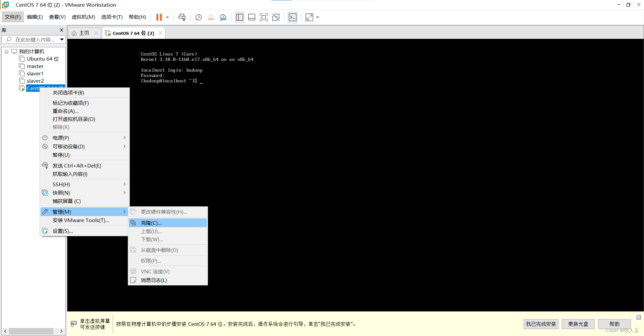The height and width of the screenshot is (336, 644).
Task: Open the 编辑(E) menu
Action: (35, 17)
